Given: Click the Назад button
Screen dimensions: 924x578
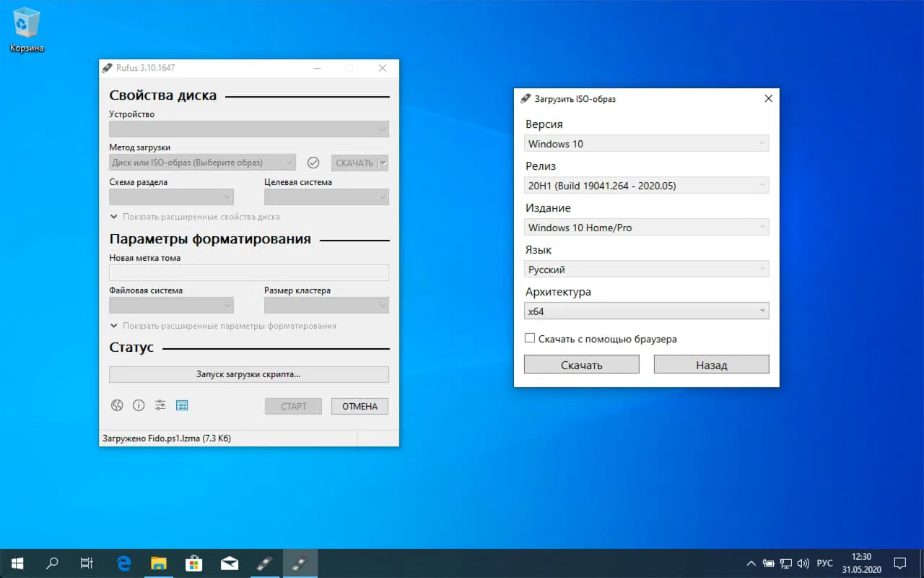Looking at the screenshot, I should [x=711, y=365].
